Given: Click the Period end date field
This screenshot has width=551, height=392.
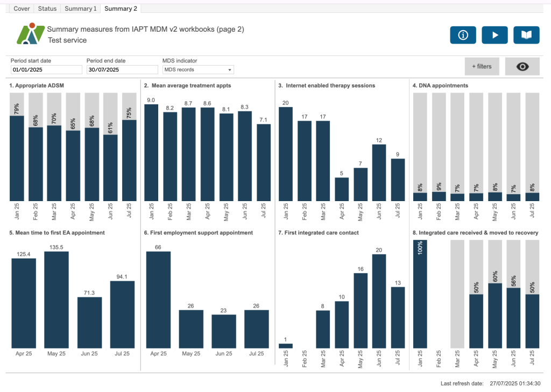Looking at the screenshot, I should [x=122, y=70].
